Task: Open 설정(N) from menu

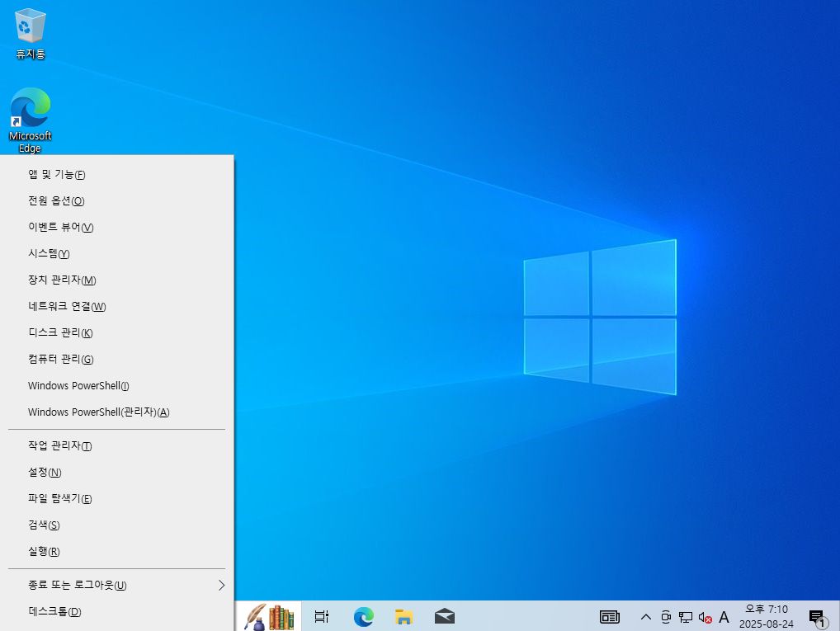Action: (x=117, y=472)
